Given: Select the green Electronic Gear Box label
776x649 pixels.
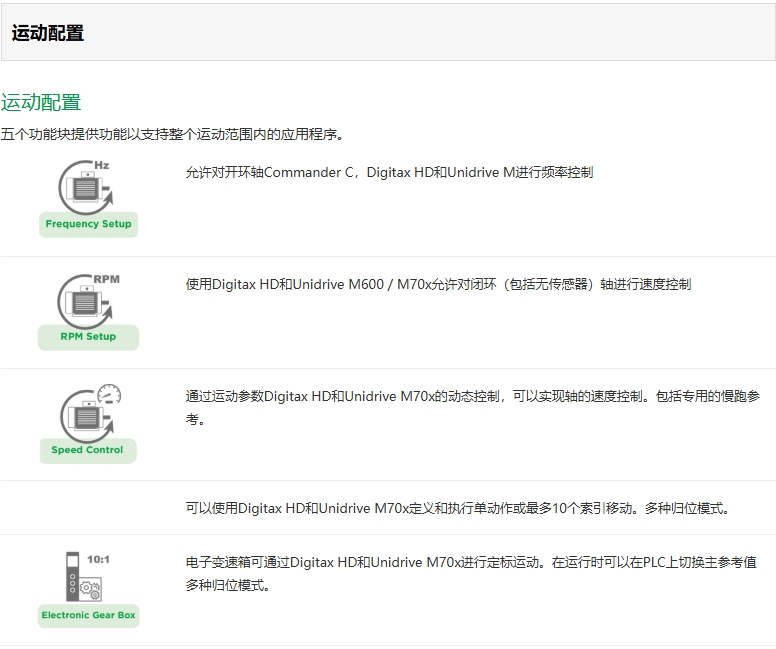Looking at the screenshot, I should (x=88, y=615).
